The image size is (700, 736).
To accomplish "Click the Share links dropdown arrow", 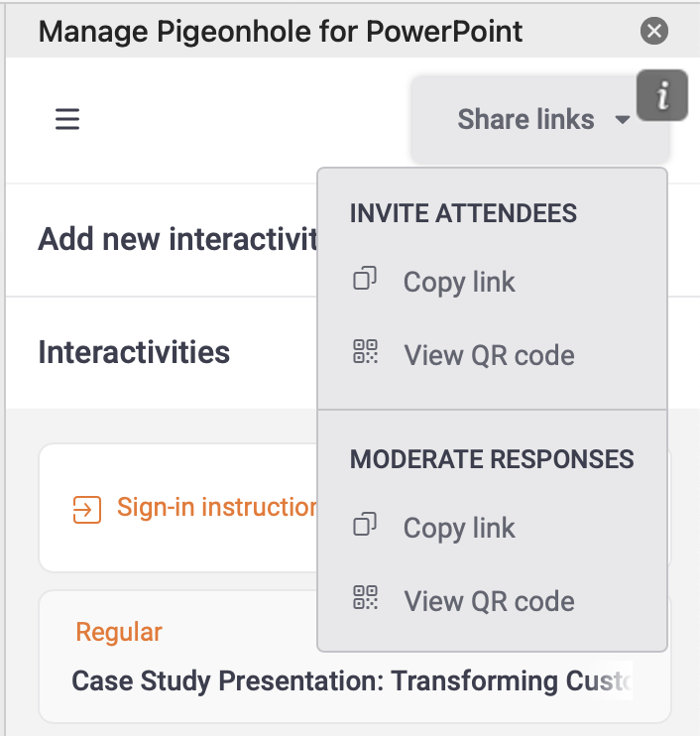I will (x=623, y=120).
